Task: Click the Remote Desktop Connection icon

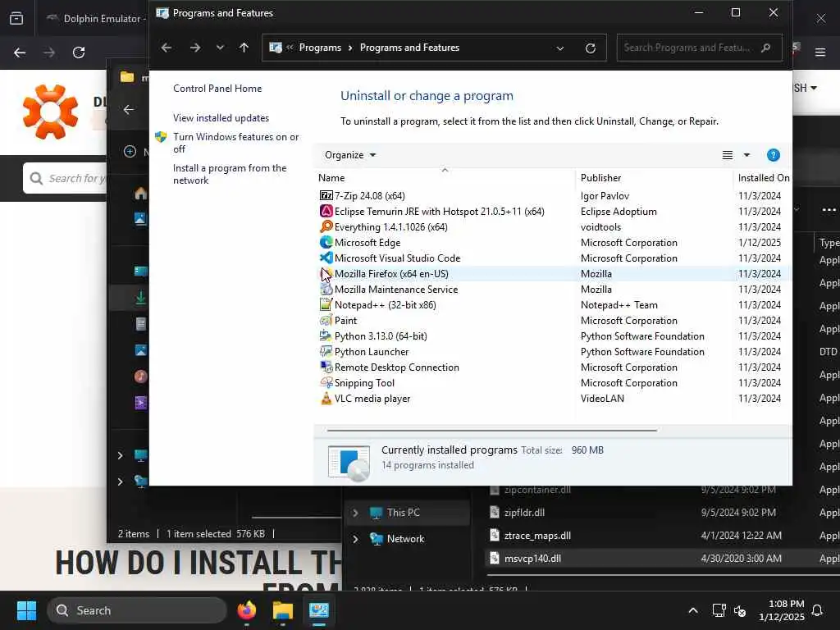Action: tap(326, 367)
